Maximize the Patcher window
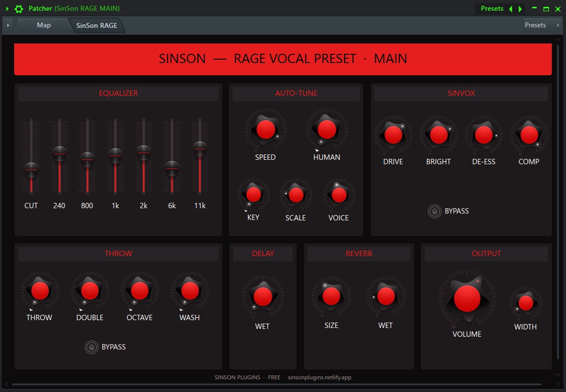Screen dimensions: 566x392 coord(546,9)
